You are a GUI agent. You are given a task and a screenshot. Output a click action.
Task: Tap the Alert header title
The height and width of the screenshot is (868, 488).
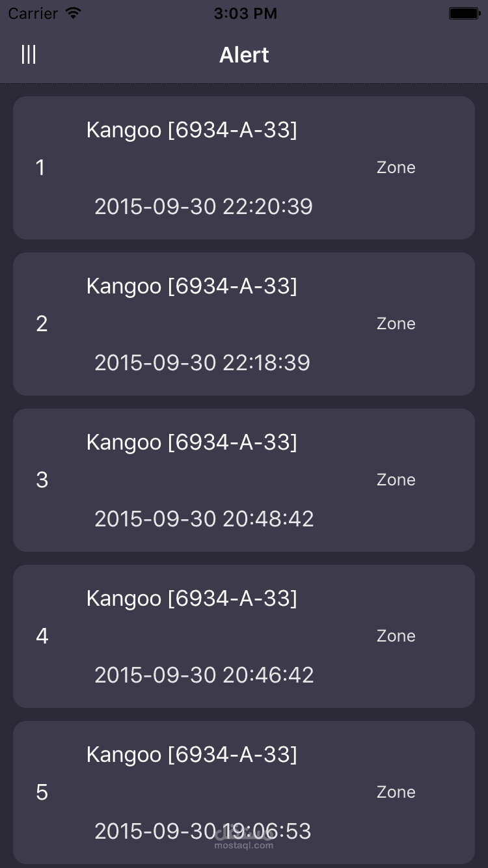244,55
